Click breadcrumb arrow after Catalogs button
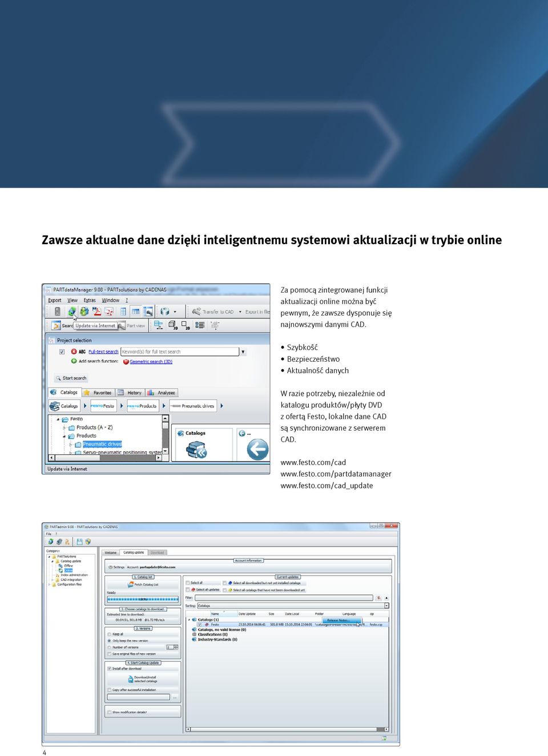Viewport: 548px width, 756px height. pyautogui.click(x=85, y=406)
